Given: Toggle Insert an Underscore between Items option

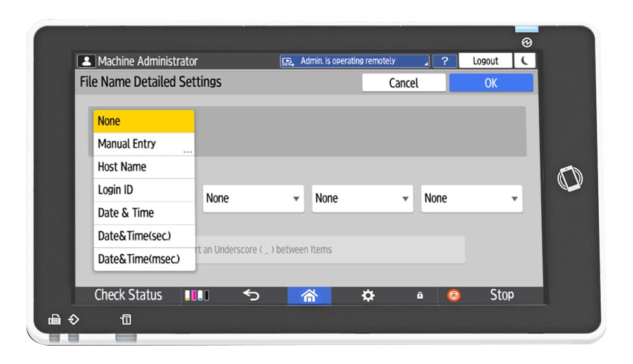Looking at the screenshot, I should 329,249.
